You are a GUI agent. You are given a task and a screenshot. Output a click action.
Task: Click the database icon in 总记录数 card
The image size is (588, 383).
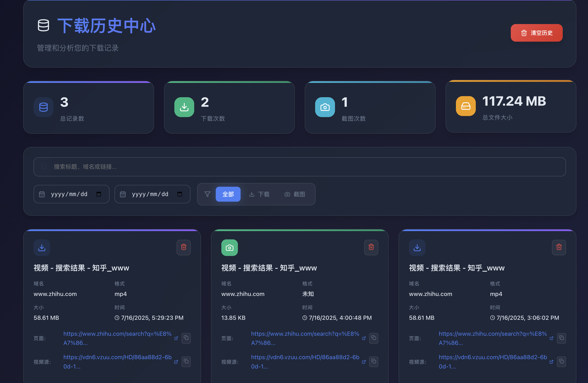point(43,107)
